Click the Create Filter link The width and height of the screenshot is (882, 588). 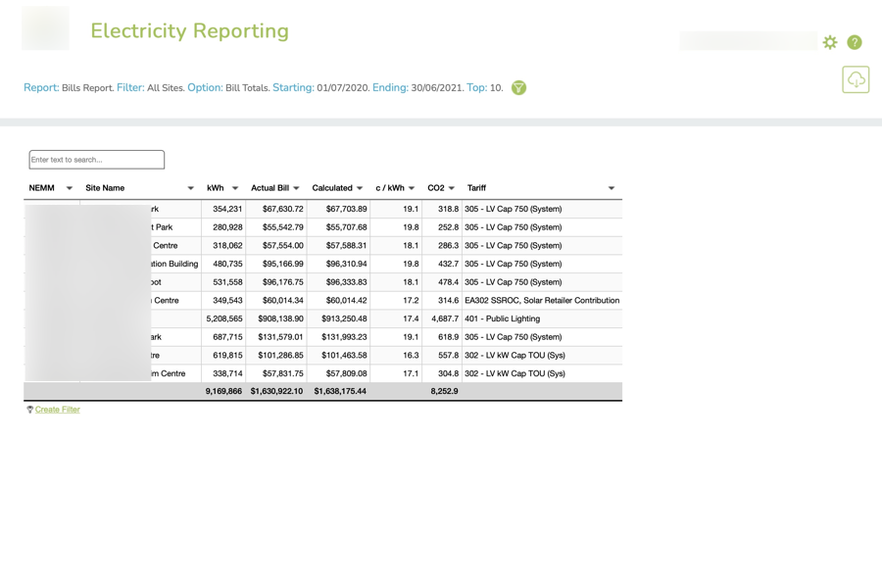pos(58,410)
